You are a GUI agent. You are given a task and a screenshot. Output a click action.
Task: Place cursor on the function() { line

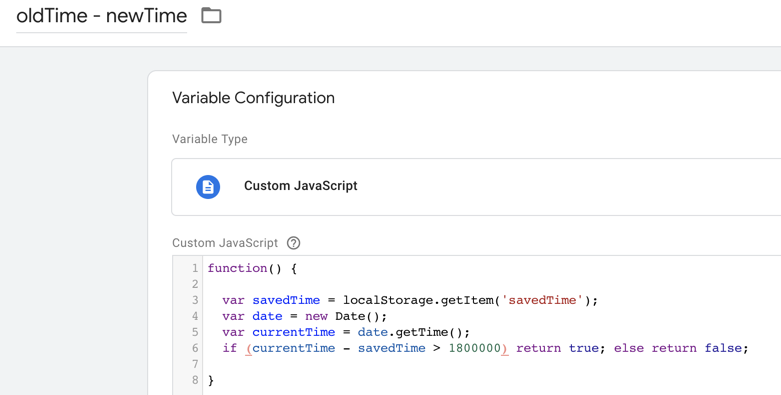click(252, 268)
